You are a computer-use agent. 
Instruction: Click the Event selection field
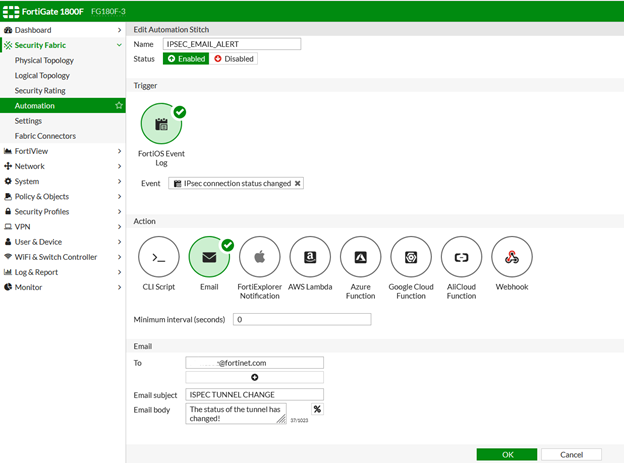236,184
